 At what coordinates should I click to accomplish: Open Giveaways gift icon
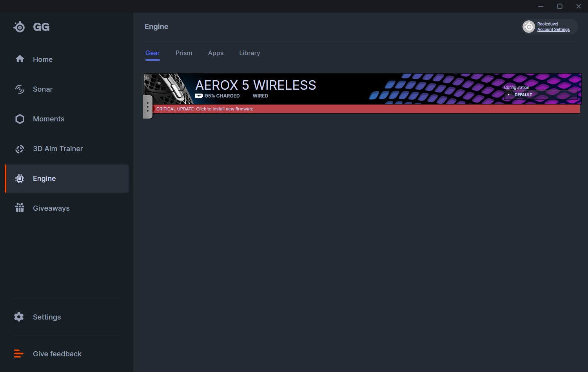point(20,208)
